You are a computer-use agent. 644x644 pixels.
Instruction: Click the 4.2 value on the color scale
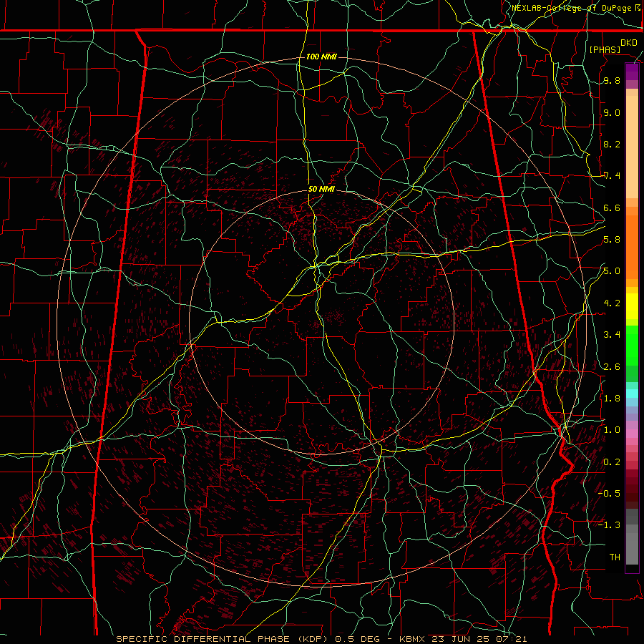click(612, 303)
